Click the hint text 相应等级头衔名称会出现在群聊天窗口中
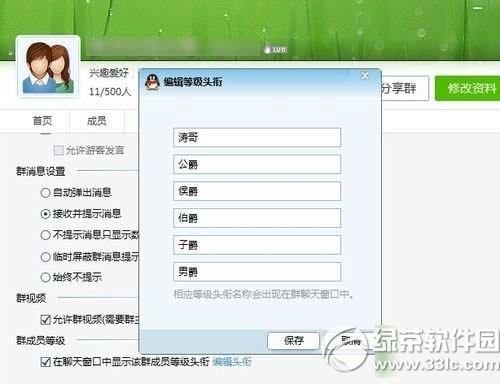Image resolution: width=500 pixels, height=384 pixels. point(263,294)
